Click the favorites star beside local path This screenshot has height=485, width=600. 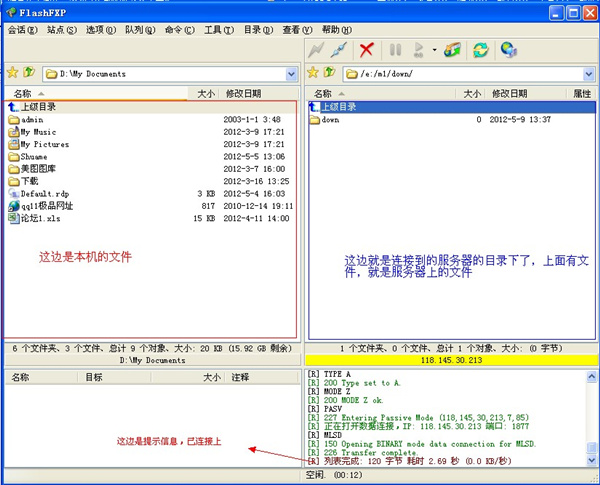pos(12,73)
